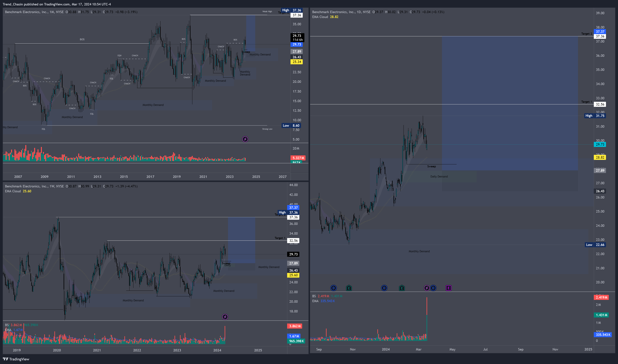Click the tall red volume spike bar on daily chart
Viewport: 618px width, 364px height.
(x=427, y=306)
